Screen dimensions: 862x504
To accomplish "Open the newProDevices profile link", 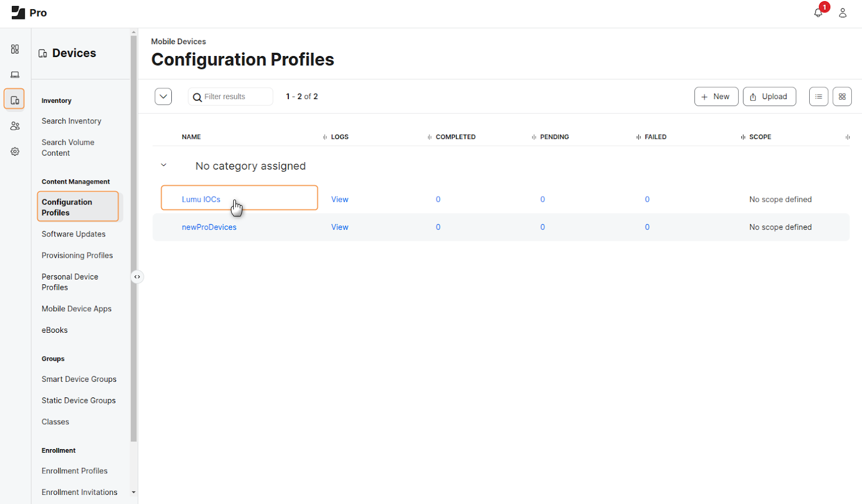I will pyautogui.click(x=209, y=227).
